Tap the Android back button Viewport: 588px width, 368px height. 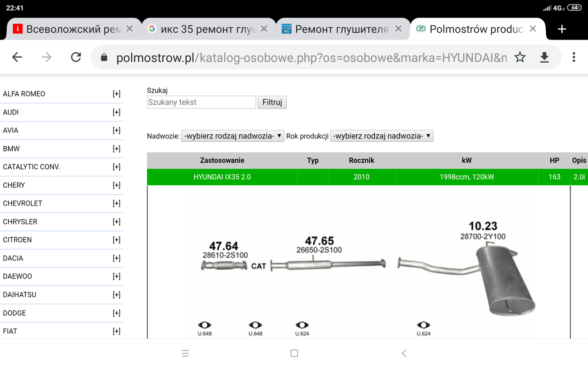(x=404, y=353)
